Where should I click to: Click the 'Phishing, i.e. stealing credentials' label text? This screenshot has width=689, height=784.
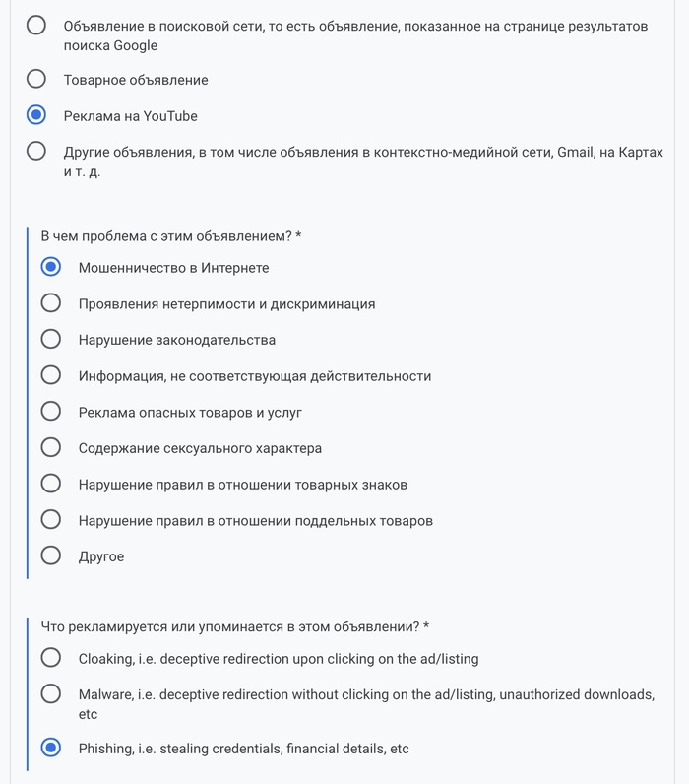[243, 749]
